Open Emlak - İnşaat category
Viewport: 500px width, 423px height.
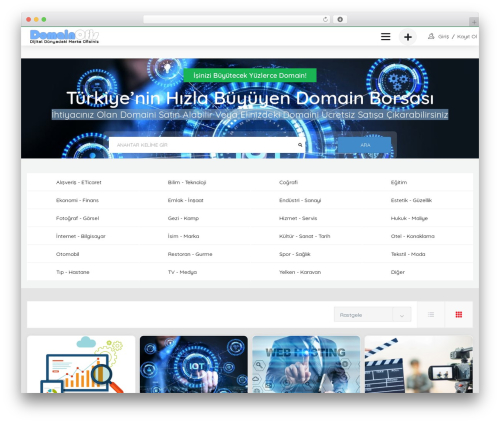point(186,200)
